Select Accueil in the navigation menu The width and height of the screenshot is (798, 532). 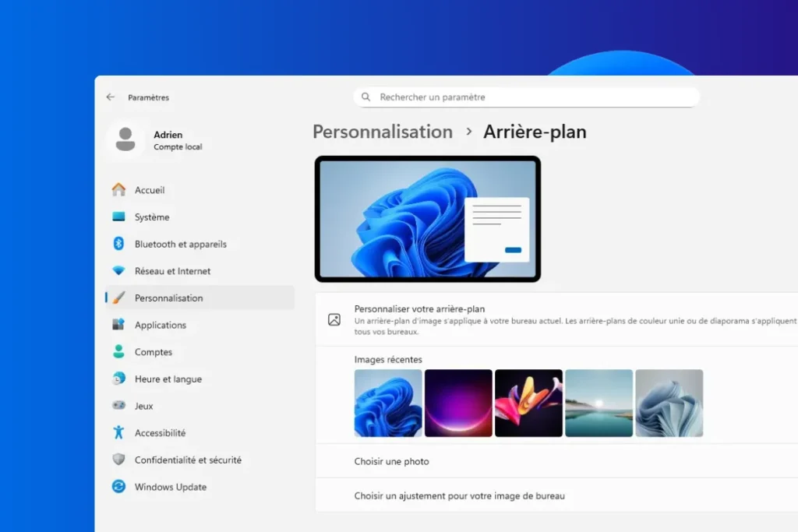point(151,189)
